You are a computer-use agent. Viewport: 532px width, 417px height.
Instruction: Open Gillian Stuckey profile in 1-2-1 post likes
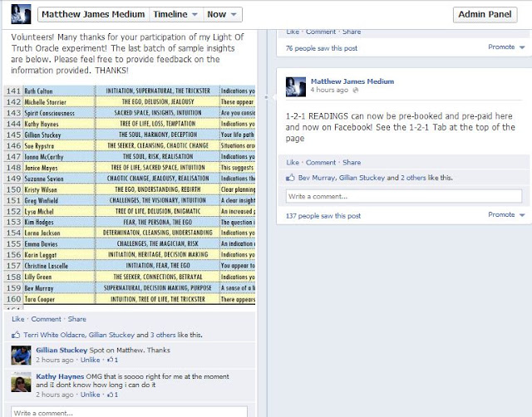362,178
